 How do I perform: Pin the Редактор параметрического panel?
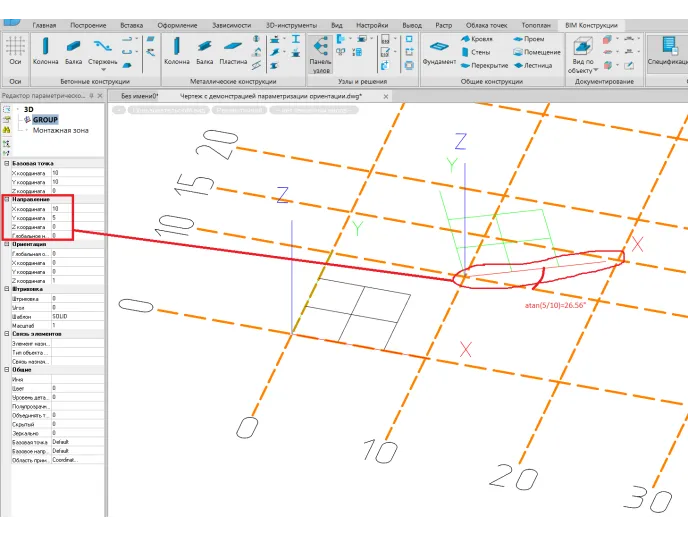92,96
